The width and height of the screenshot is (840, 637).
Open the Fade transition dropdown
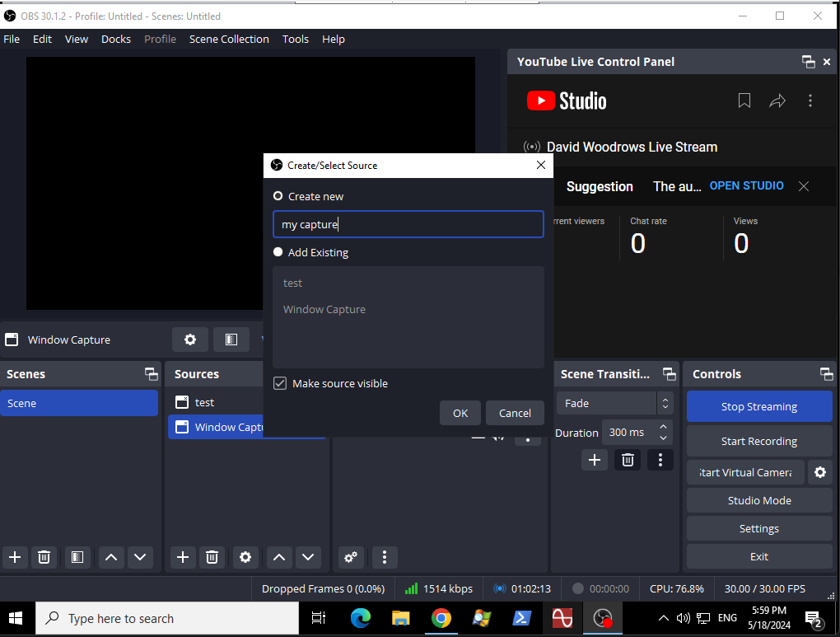tap(614, 403)
